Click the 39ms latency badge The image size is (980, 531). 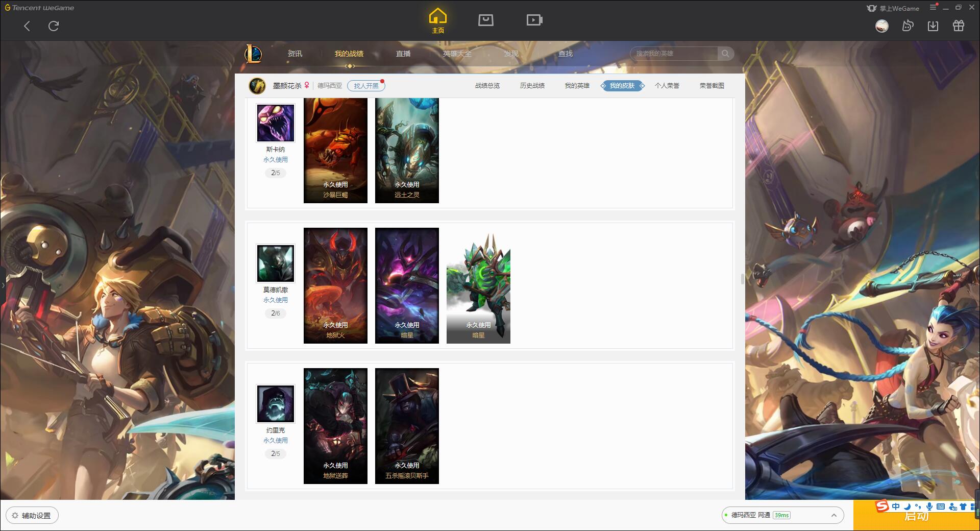(x=781, y=515)
